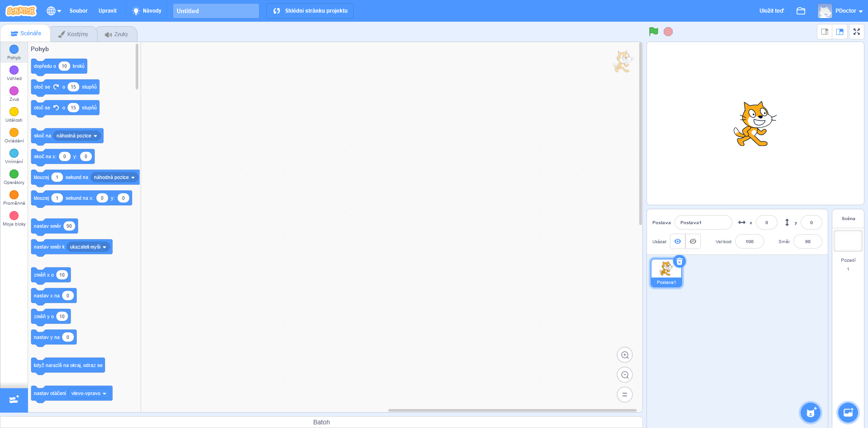Click the 'nastav směr' 90 value
Image resolution: width=868 pixels, height=428 pixels.
69,226
